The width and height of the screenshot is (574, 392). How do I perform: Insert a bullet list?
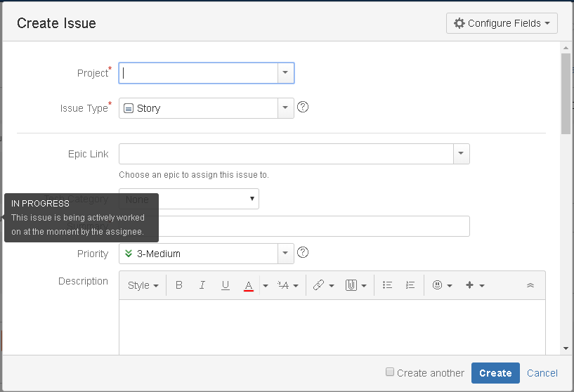coord(387,285)
